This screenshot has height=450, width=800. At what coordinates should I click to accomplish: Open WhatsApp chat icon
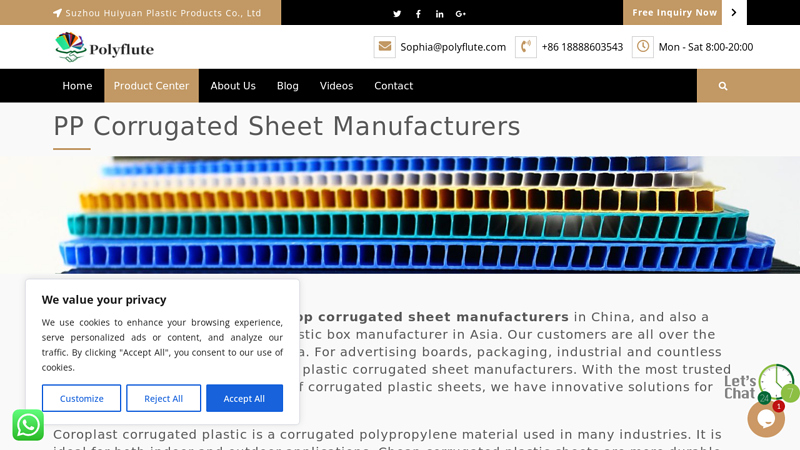[x=28, y=425]
